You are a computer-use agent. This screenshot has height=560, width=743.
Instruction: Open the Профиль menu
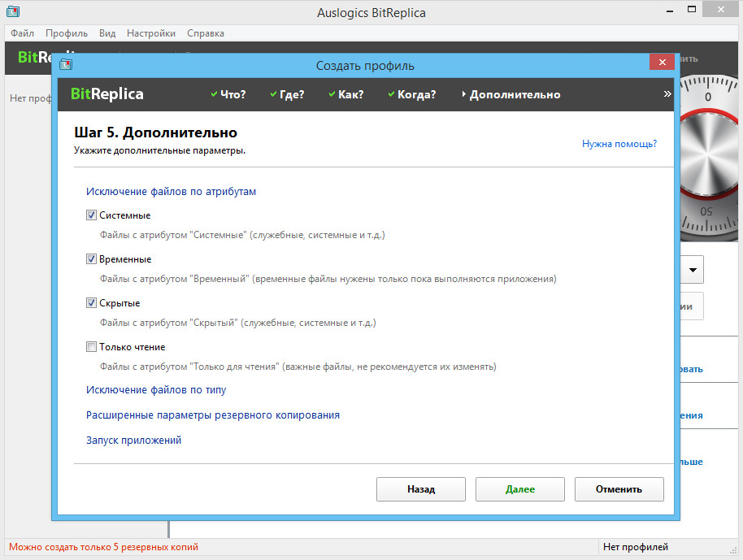coord(67,33)
